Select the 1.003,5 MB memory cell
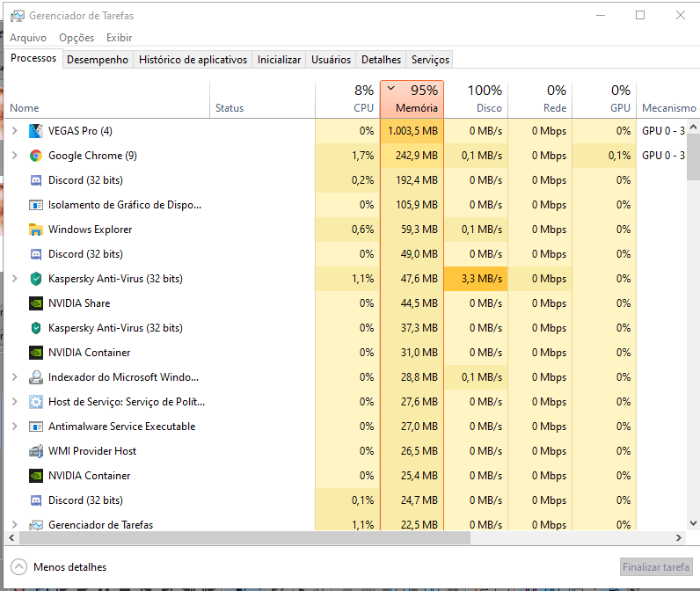Screen dimensions: 700x591 [x=412, y=131]
